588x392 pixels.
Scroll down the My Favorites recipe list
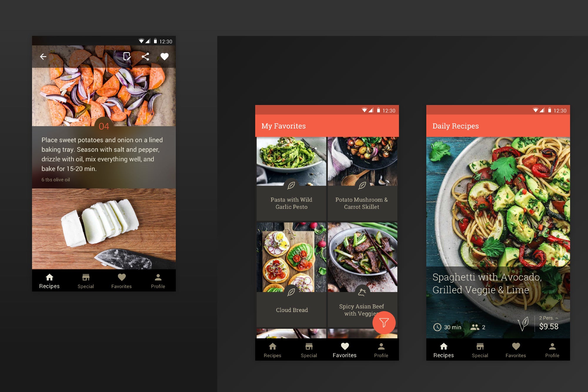click(327, 241)
